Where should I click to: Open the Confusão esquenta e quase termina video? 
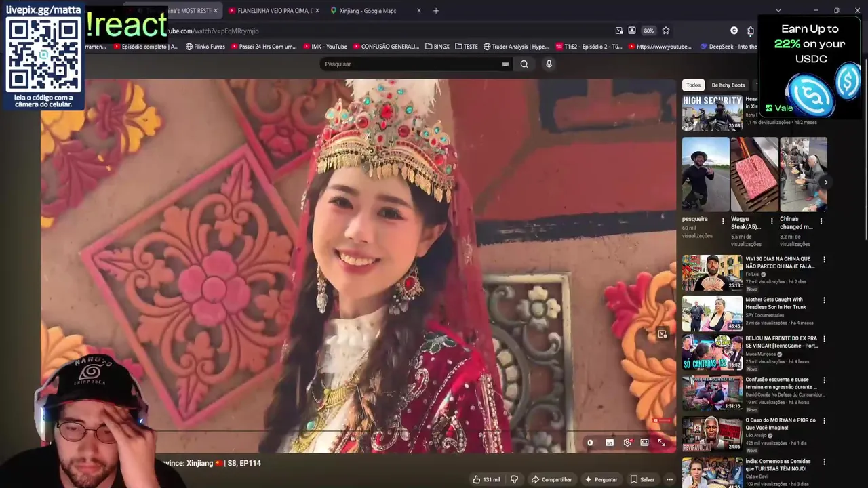[781, 384]
